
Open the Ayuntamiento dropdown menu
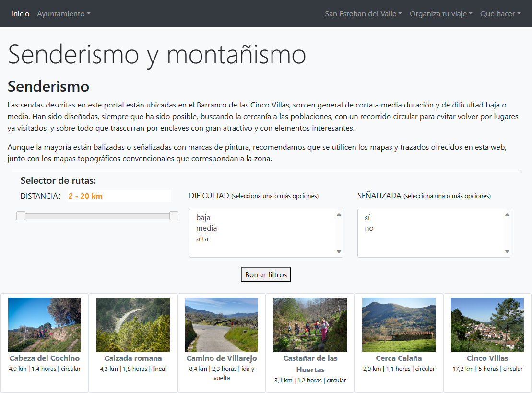click(x=63, y=14)
